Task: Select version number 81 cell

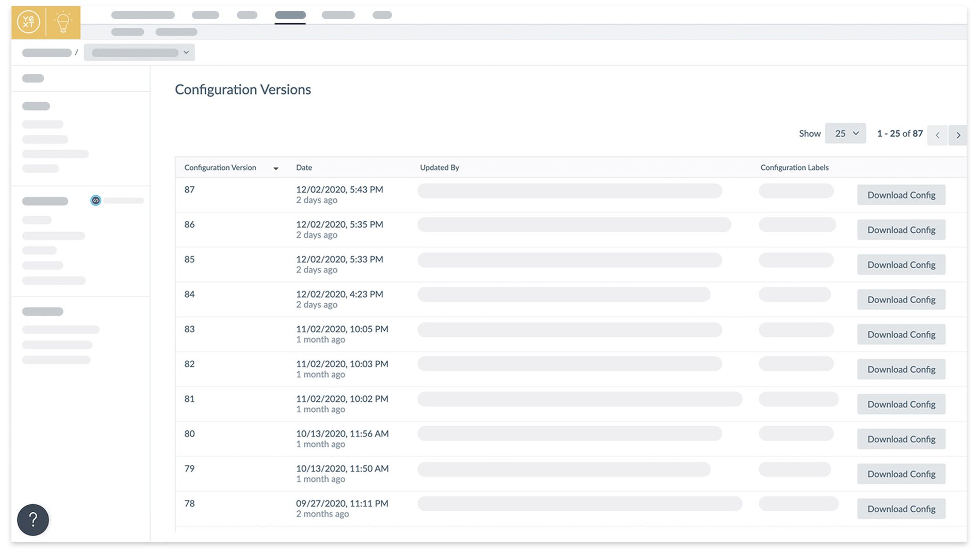Action: tap(189, 399)
